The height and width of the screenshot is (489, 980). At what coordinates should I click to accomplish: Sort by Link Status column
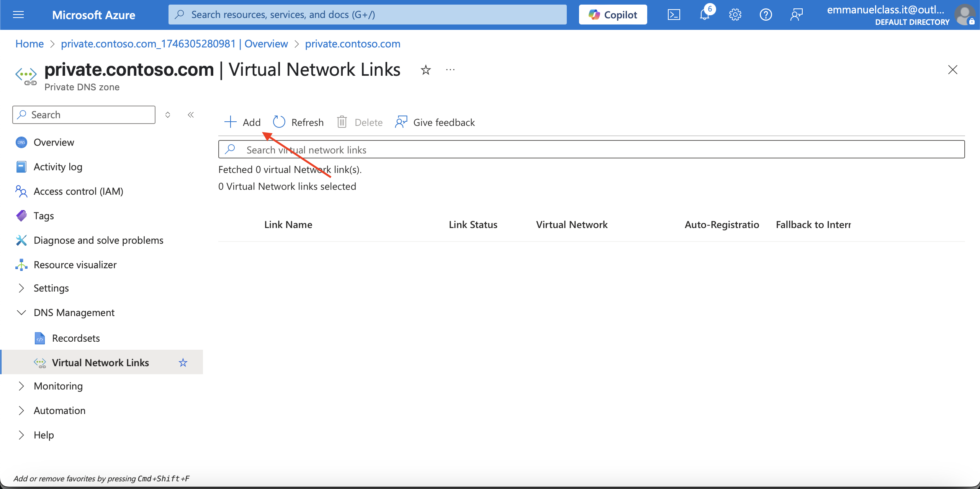click(x=473, y=225)
